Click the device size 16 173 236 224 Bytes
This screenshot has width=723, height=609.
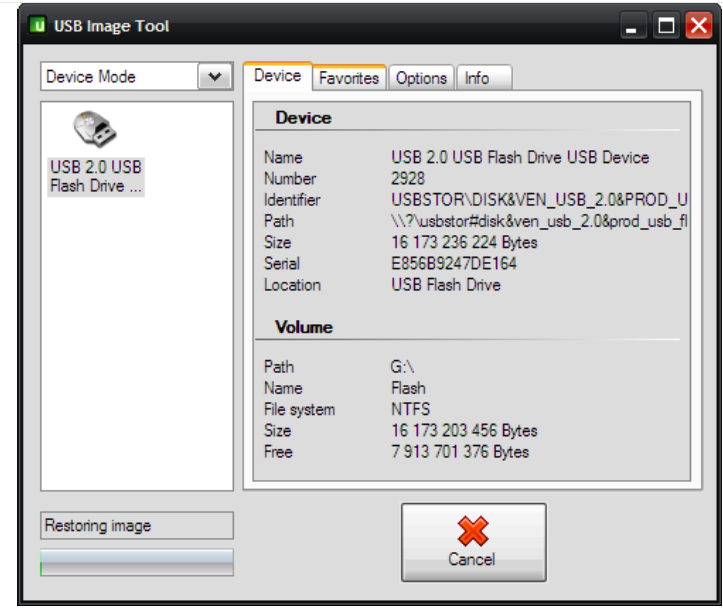point(464,243)
